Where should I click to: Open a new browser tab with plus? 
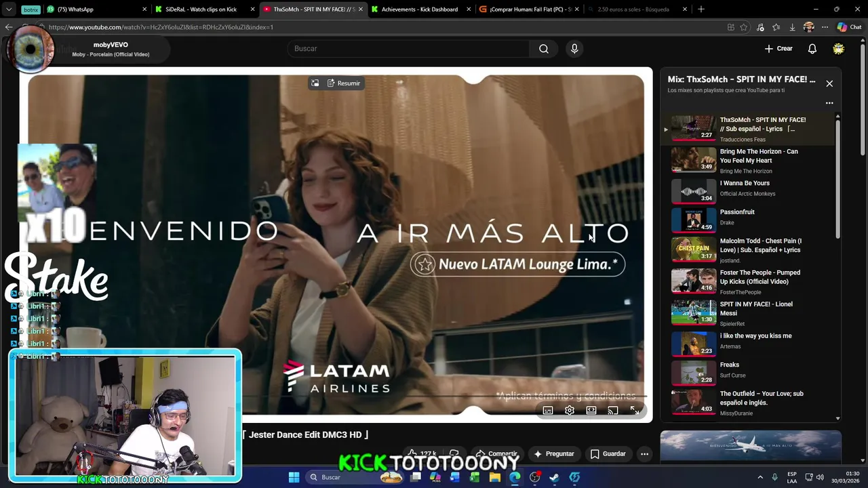click(x=701, y=9)
